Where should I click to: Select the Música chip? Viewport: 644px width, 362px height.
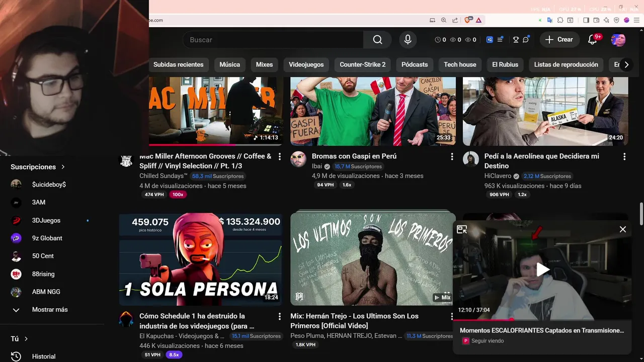[x=229, y=64]
